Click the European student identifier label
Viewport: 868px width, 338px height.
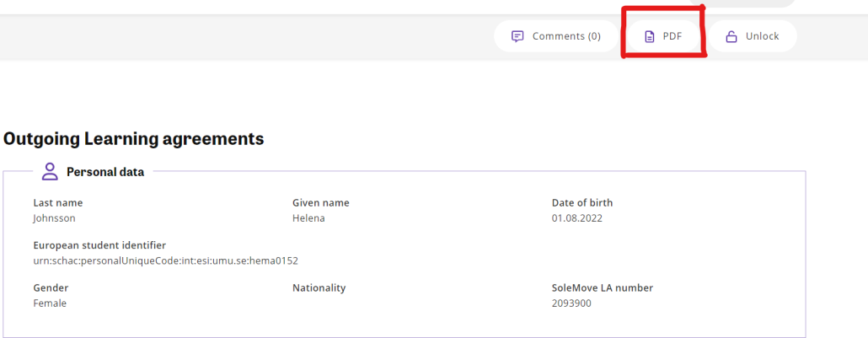99,245
